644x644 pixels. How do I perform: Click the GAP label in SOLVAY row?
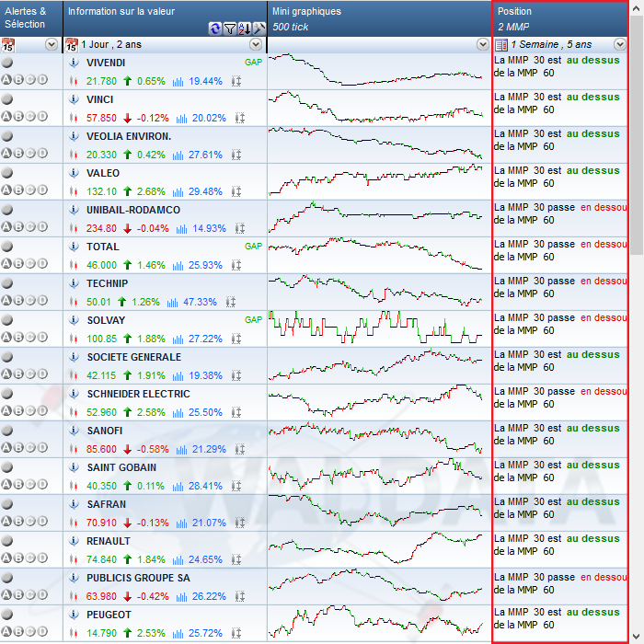point(253,320)
